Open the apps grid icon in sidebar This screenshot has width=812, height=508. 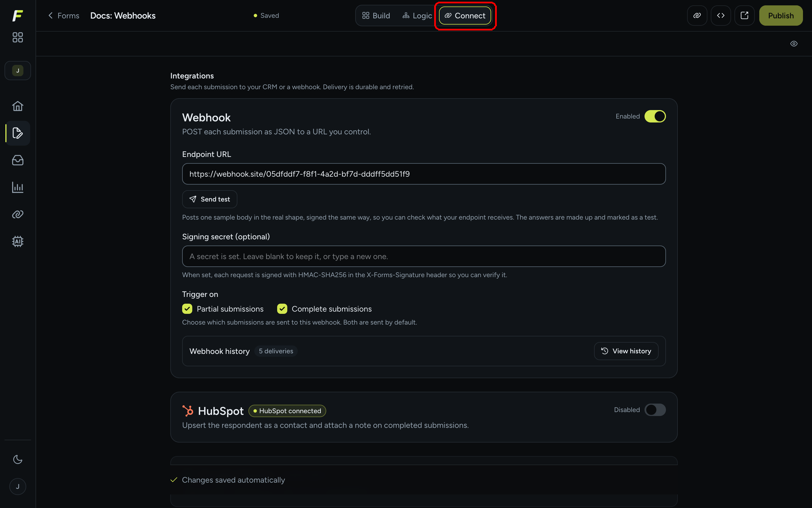click(17, 37)
